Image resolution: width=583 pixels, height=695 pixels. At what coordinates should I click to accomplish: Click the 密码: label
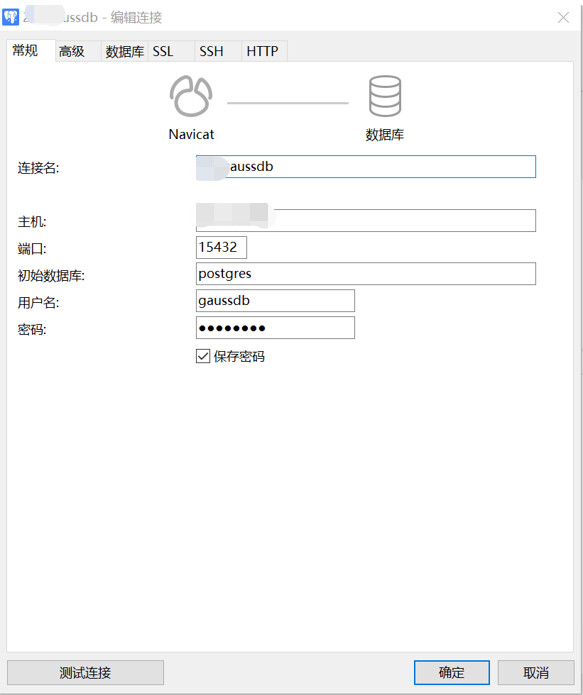tap(32, 330)
